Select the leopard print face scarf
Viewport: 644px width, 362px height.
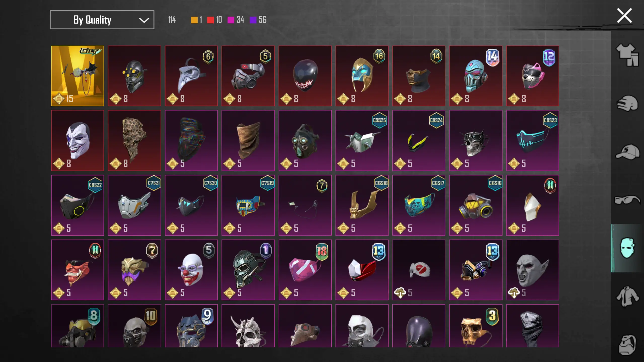134,140
